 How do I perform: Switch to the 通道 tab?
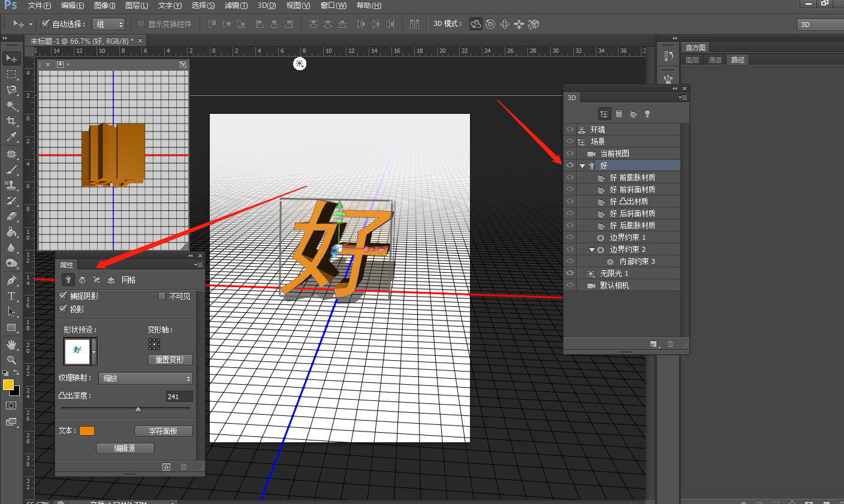pyautogui.click(x=715, y=60)
